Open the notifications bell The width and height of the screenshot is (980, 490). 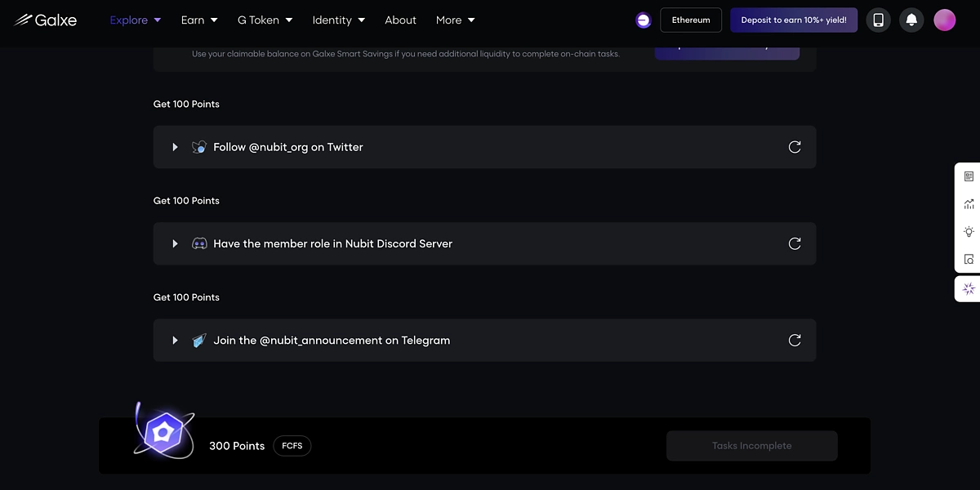911,20
